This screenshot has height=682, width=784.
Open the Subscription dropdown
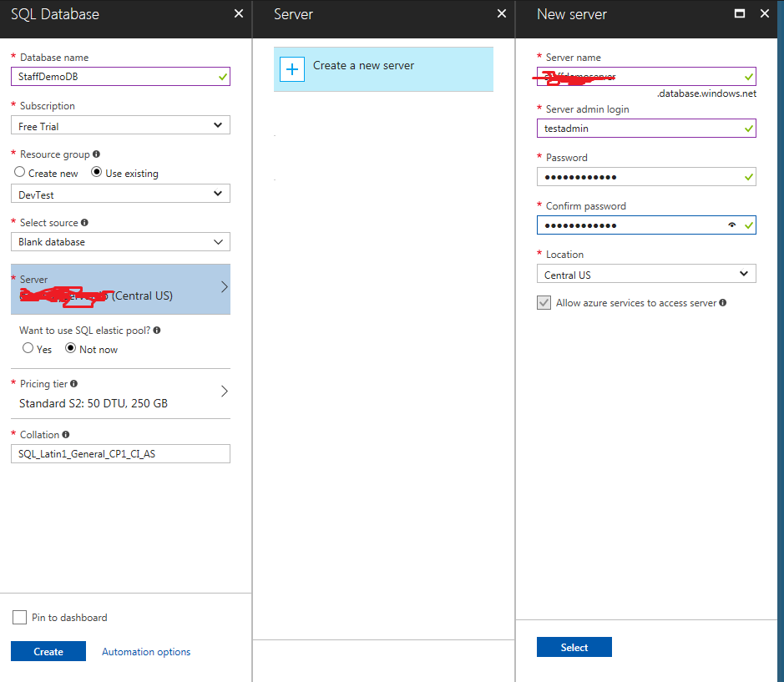click(120, 125)
